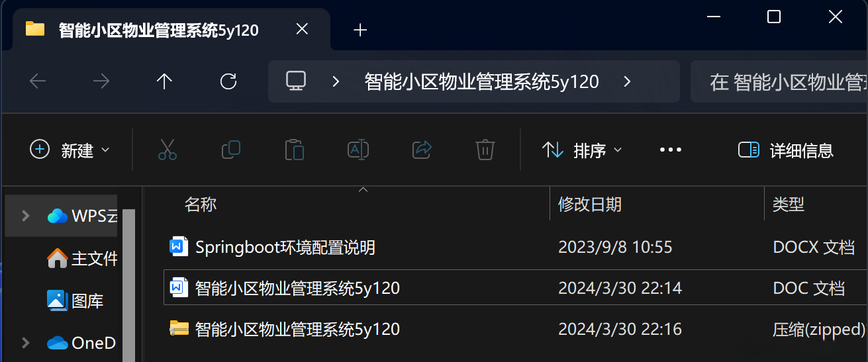Click the Paste clipboard icon

(294, 150)
